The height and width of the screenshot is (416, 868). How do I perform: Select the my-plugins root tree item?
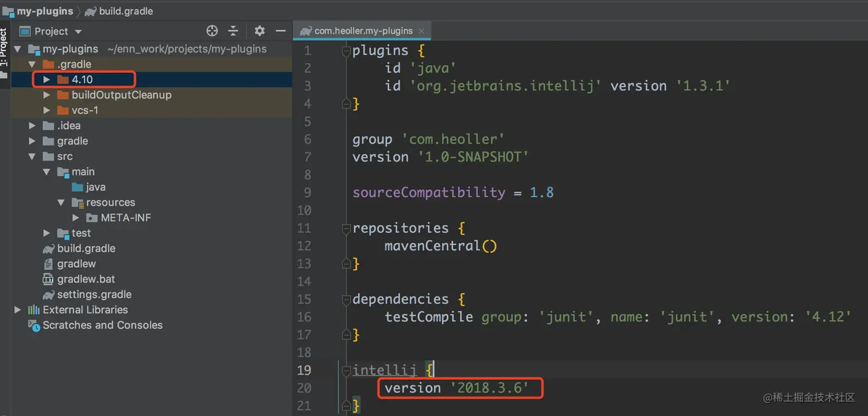[x=152, y=49]
